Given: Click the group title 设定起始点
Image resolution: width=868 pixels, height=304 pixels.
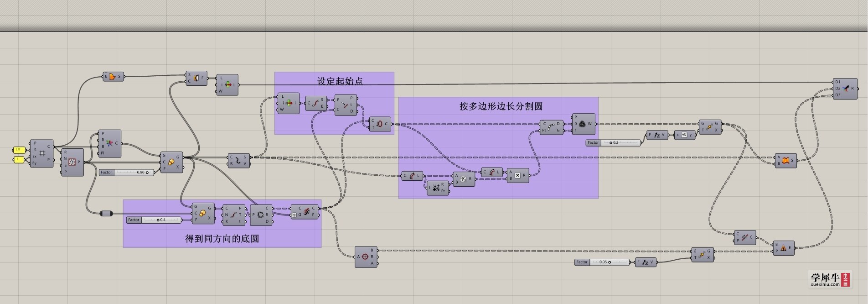Looking at the screenshot, I should click(340, 81).
